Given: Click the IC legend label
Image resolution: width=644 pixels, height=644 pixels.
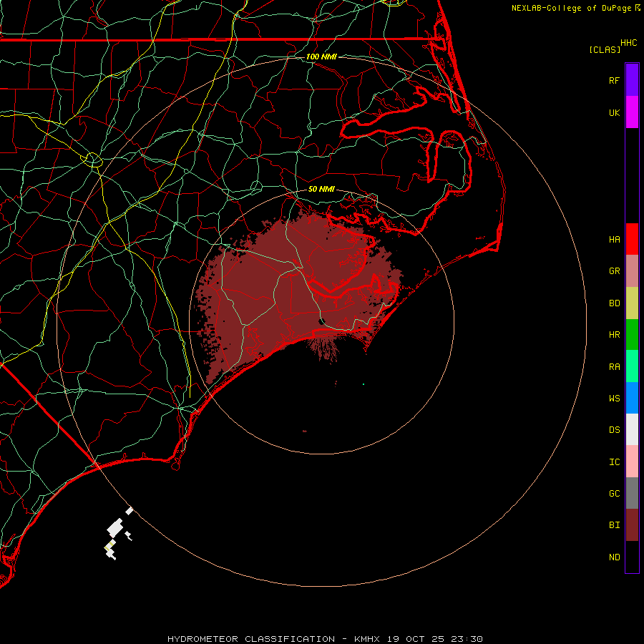Looking at the screenshot, I should coord(615,462).
